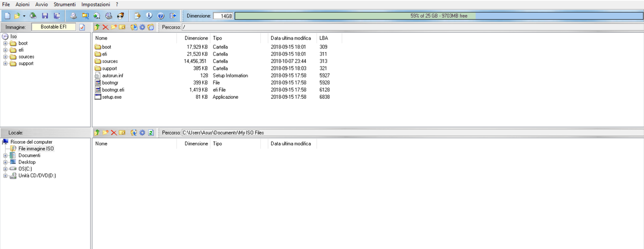Open help with question mark icon
The height and width of the screenshot is (249, 644).
[x=160, y=16]
